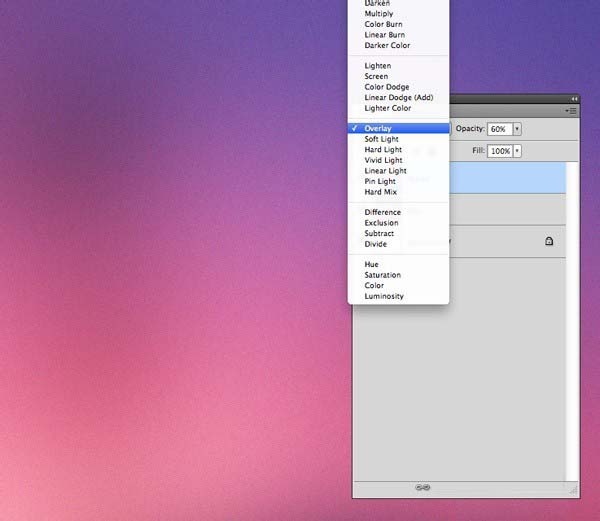Open the Layers panel flyout menu
The image size is (600, 521).
click(571, 111)
